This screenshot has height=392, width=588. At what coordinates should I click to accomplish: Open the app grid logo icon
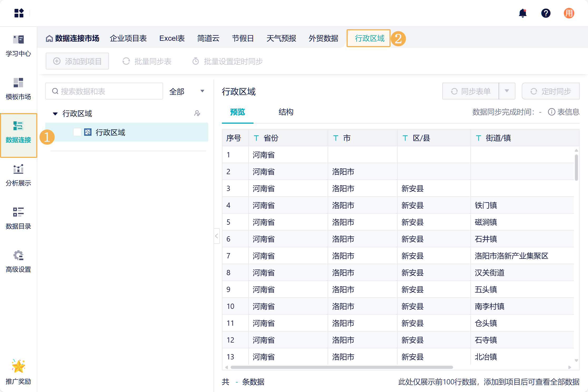coord(19,13)
